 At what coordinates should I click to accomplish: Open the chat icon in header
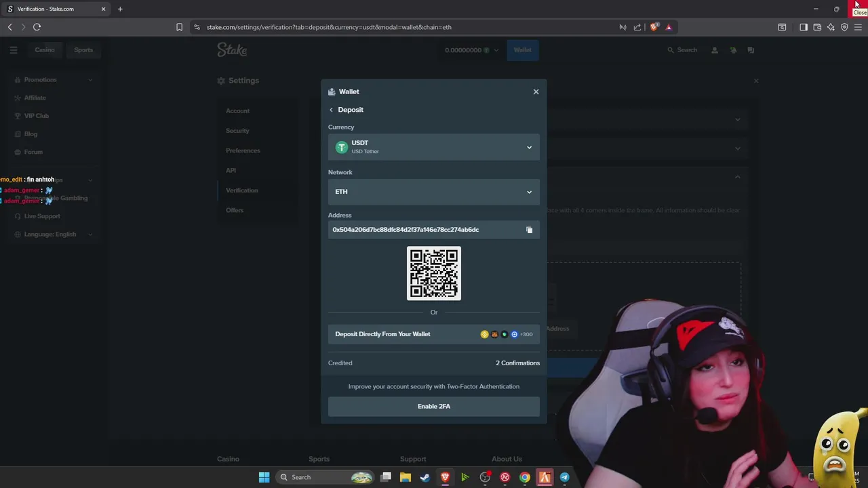[751, 50]
